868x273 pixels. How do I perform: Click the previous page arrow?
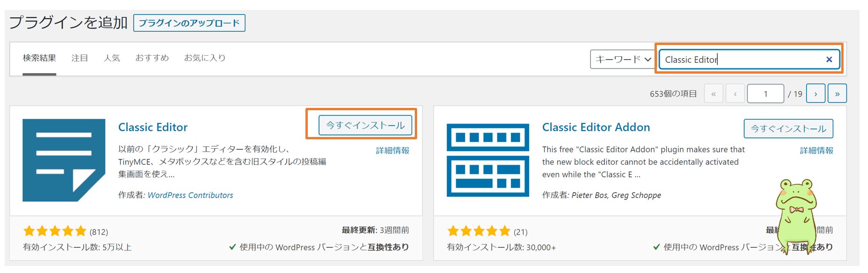735,93
